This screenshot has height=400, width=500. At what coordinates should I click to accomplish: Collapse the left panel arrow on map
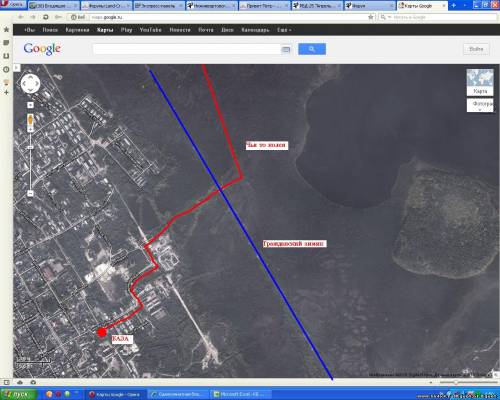pyautogui.click(x=16, y=68)
